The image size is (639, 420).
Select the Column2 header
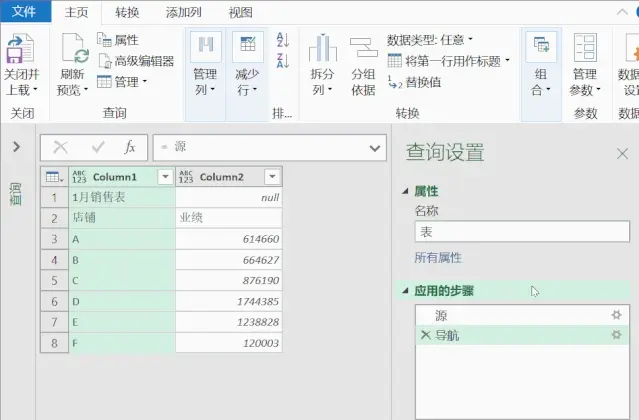coord(229,177)
